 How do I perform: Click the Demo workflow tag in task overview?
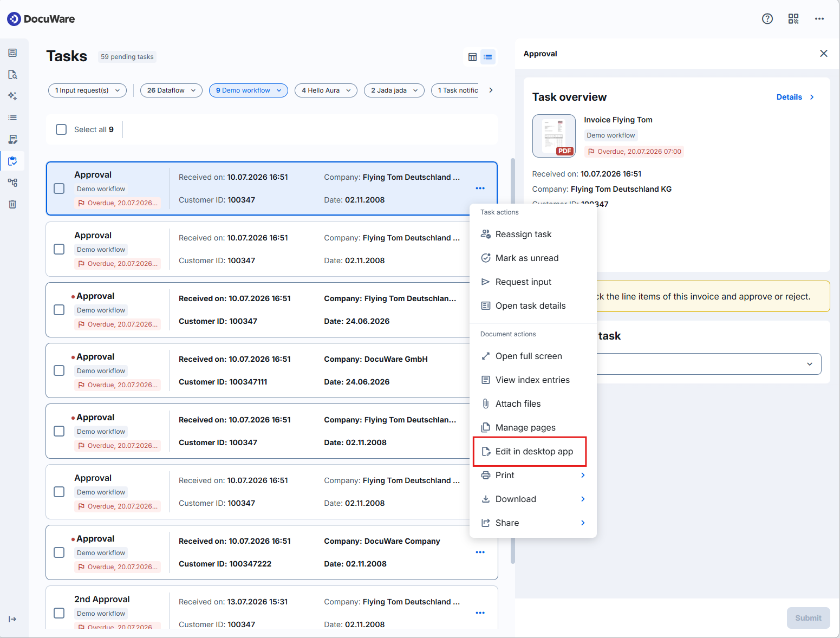click(610, 135)
